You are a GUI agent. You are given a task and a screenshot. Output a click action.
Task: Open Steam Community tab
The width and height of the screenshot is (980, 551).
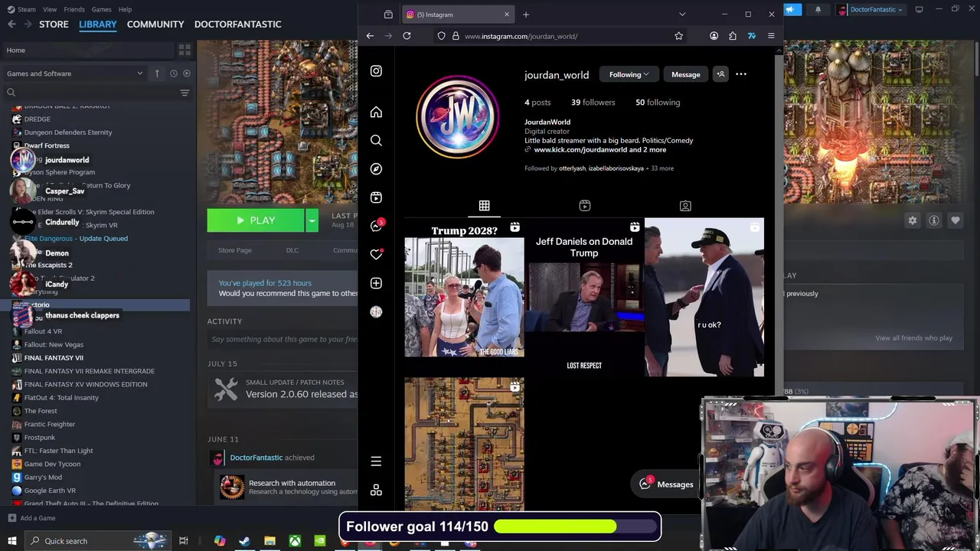coord(155,24)
